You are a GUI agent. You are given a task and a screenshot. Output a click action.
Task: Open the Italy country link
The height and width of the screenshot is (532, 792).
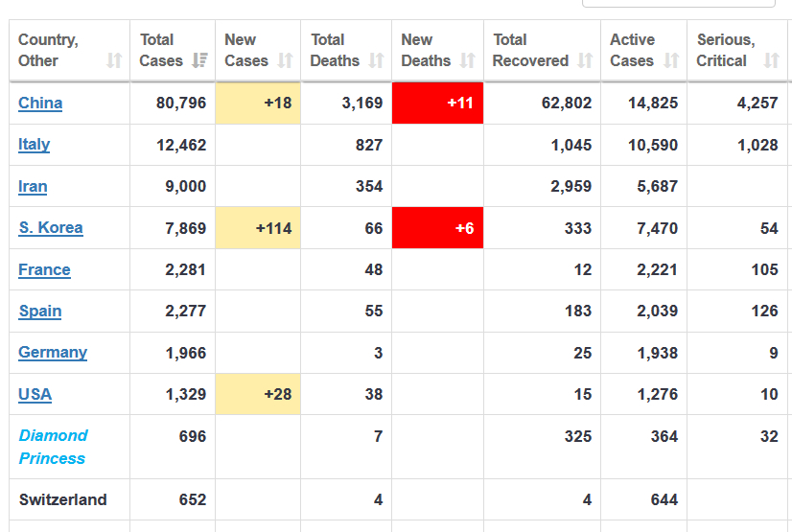[34, 145]
